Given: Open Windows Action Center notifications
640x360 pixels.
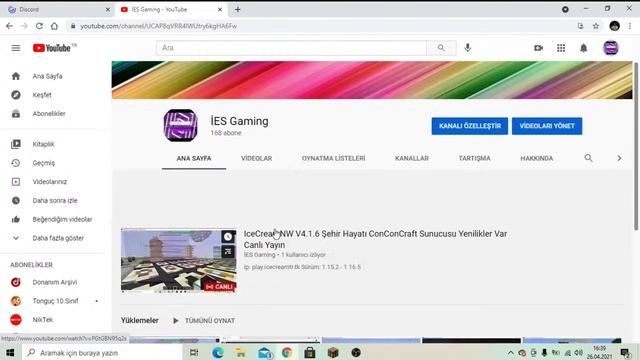Looking at the screenshot, I should pyautogui.click(x=625, y=353).
